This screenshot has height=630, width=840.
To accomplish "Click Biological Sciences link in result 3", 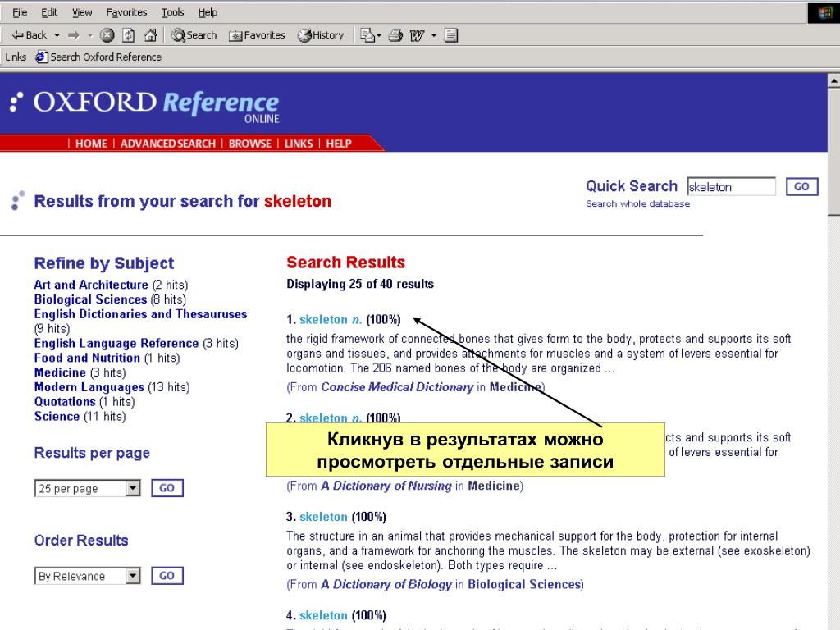I will 524,584.
